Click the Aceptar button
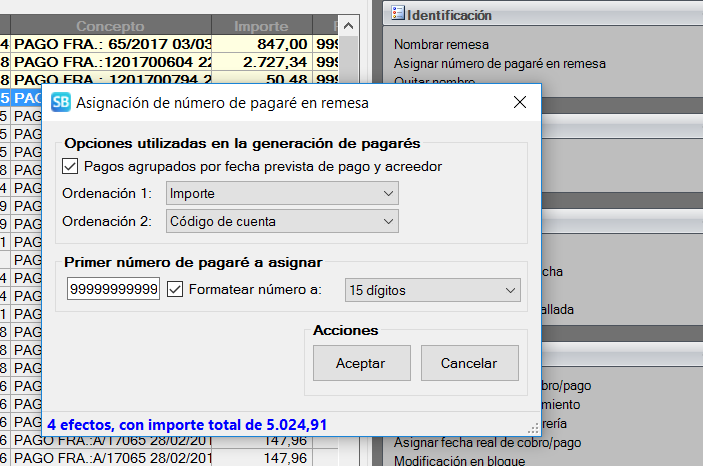703x466 pixels. 360,363
